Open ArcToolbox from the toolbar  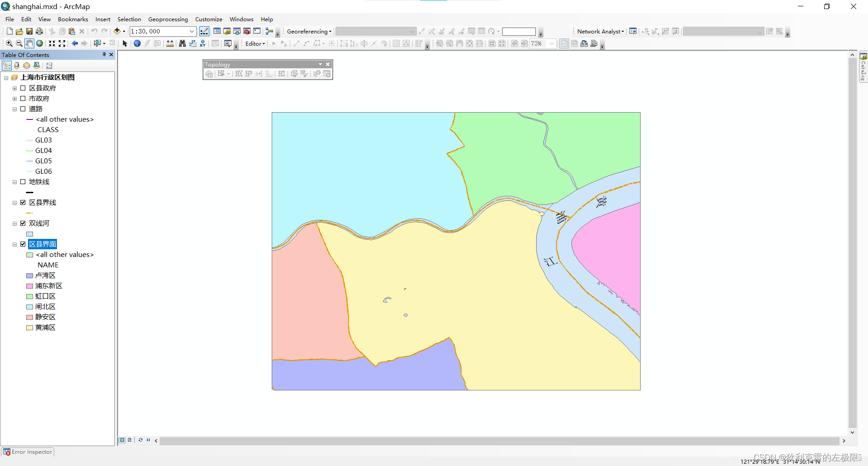[x=247, y=31]
